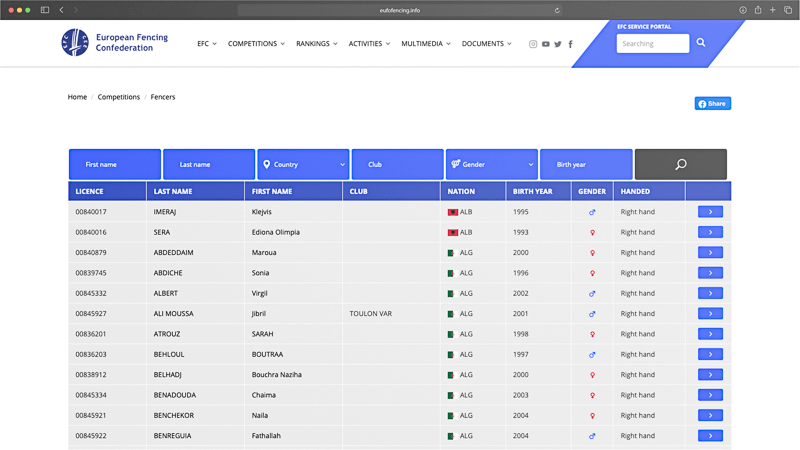800x450 pixels.
Task: Click the Last name filter field
Action: click(209, 164)
